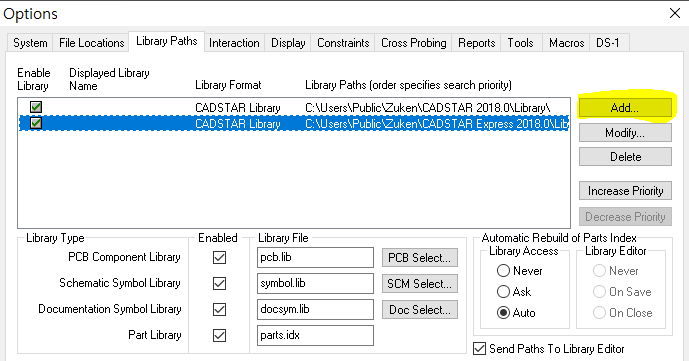The width and height of the screenshot is (689, 361).
Task: Open the Reports tab
Action: [476, 43]
